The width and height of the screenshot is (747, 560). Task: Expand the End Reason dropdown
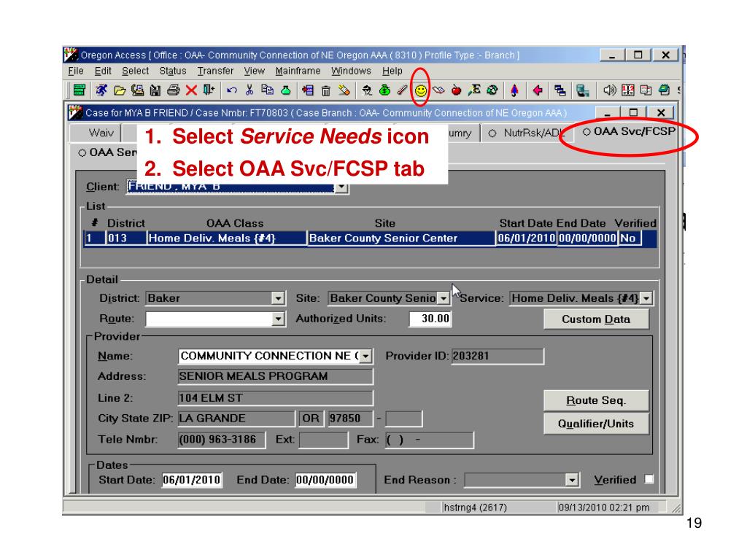572,480
